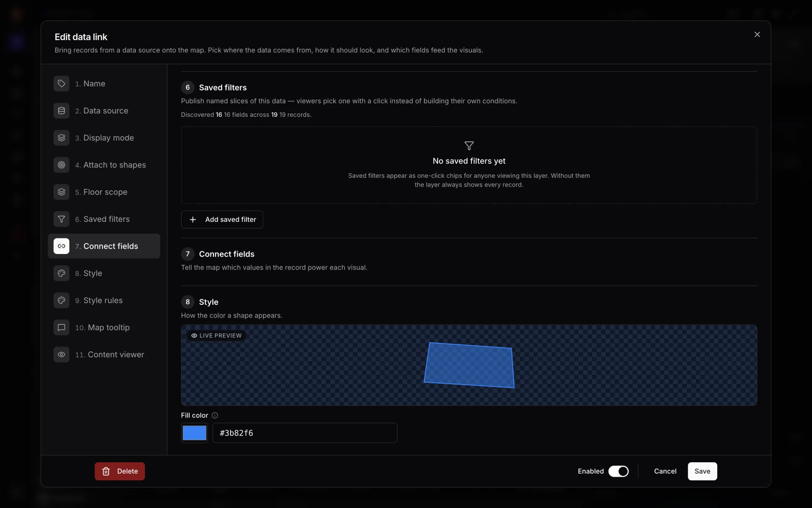Delete this data link
812x508 pixels.
120,471
